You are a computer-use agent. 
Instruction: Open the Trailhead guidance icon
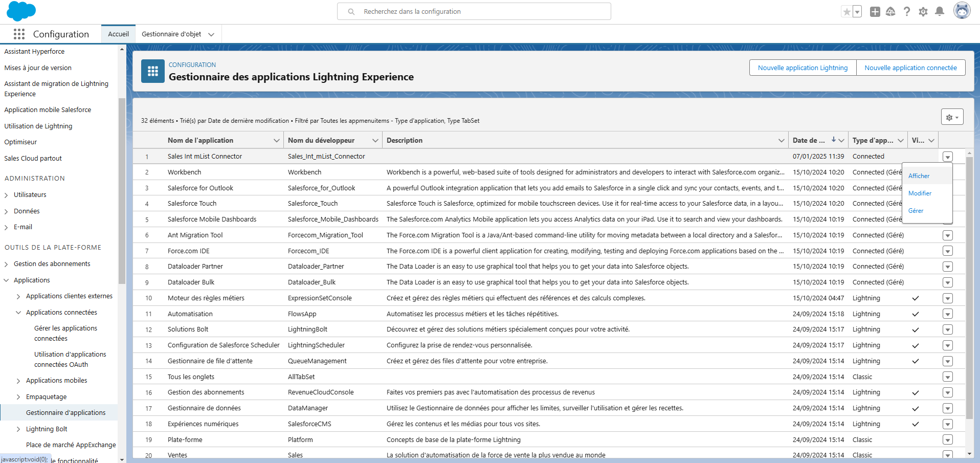[890, 12]
